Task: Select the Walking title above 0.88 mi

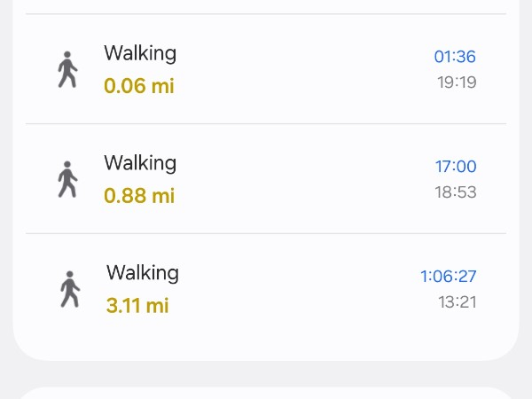Action: click(140, 163)
